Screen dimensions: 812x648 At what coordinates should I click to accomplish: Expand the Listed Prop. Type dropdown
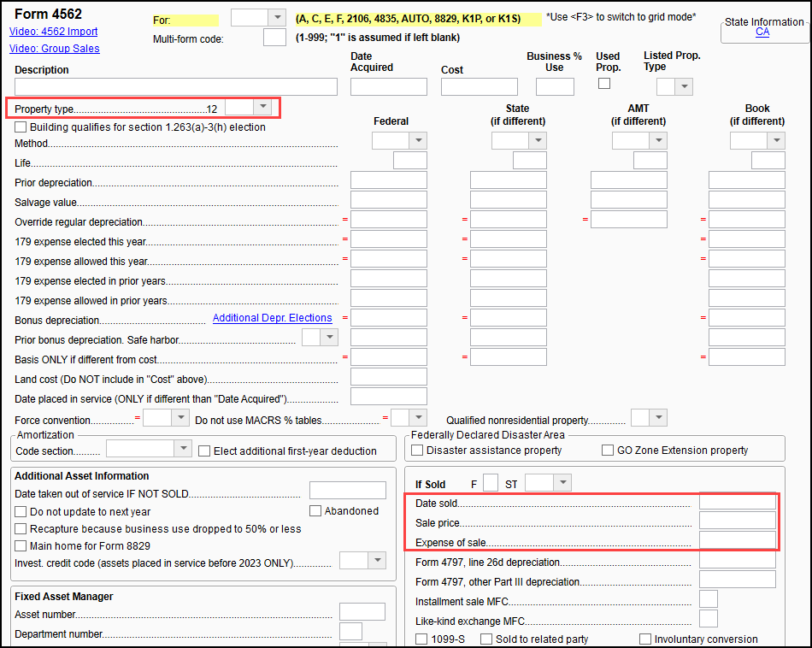click(684, 86)
